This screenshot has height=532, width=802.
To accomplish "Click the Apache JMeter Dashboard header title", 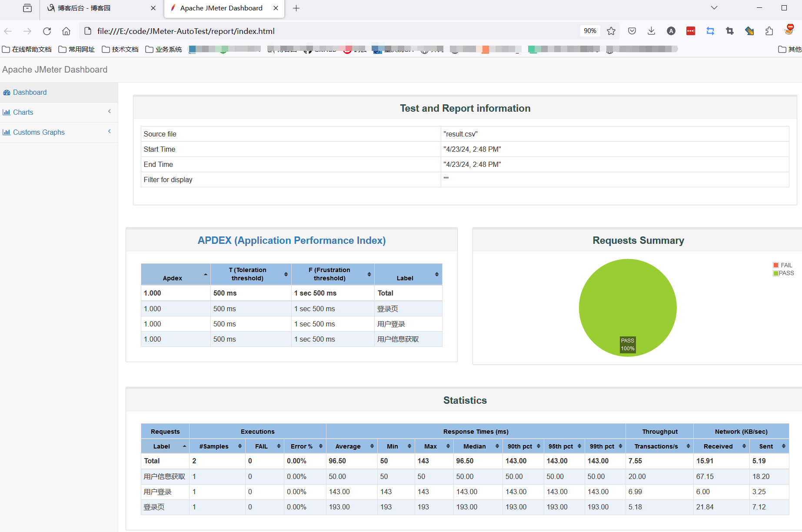I will pyautogui.click(x=55, y=70).
